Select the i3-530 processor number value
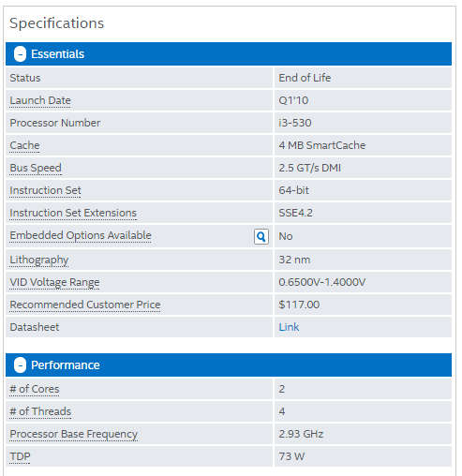The width and height of the screenshot is (462, 476). click(295, 123)
